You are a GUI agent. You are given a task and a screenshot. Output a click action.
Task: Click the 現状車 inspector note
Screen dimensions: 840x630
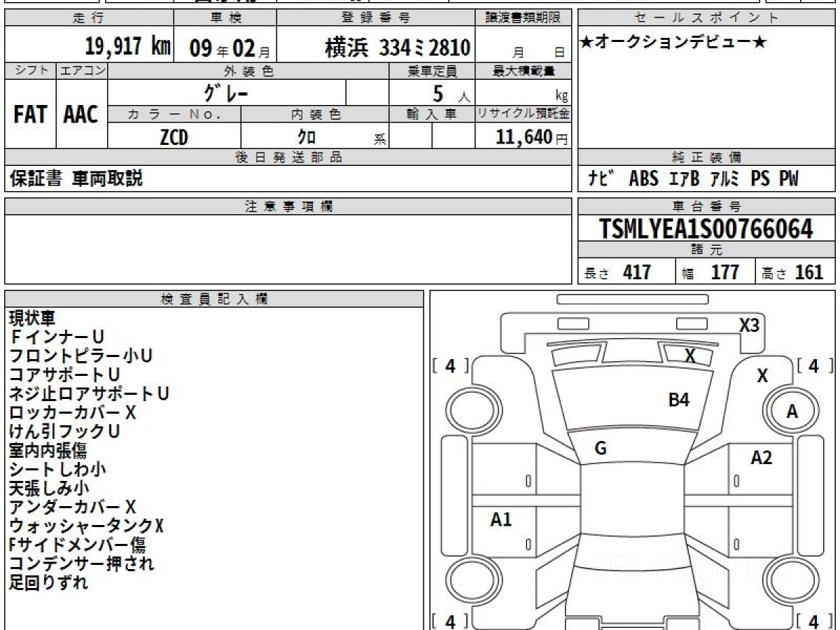point(31,318)
